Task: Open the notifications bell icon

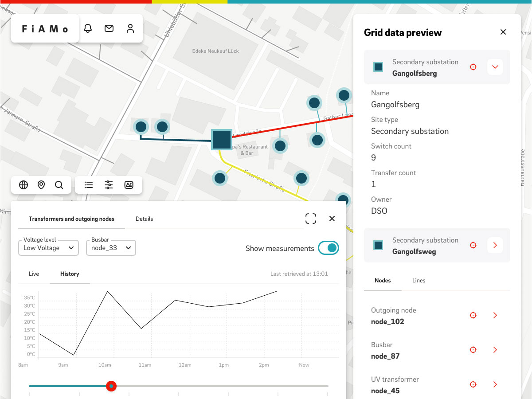Action: 88,28
